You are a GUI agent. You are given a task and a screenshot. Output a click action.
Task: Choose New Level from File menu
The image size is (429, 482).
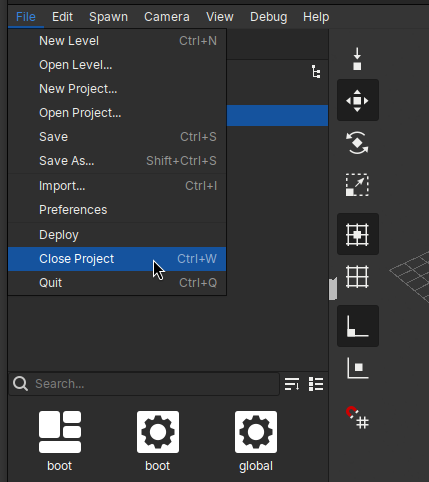coord(117,41)
